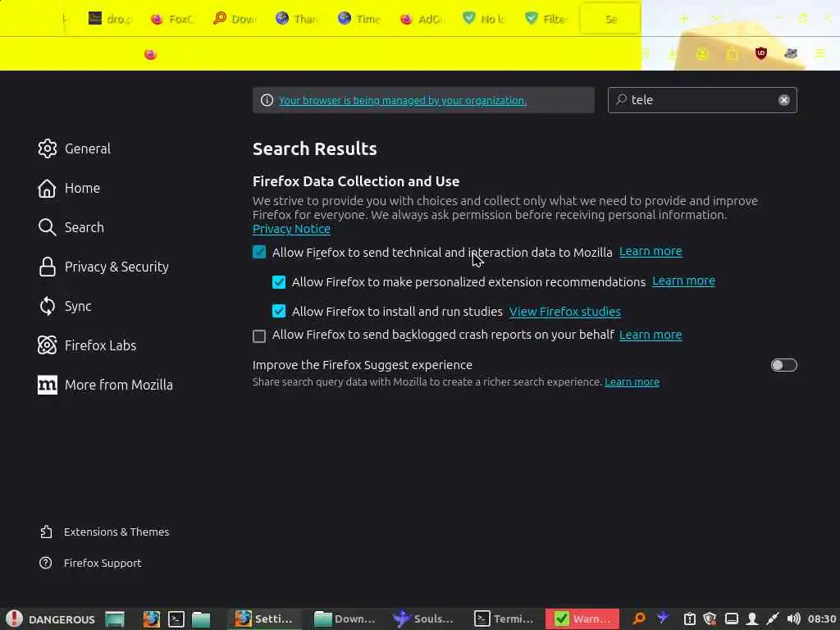Open the DANGEROUS start menu in taskbar
Image resolution: width=840 pixels, height=630 pixels.
tap(50, 619)
